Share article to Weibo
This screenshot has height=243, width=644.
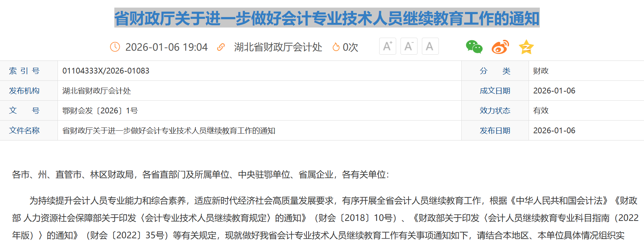[500, 47]
